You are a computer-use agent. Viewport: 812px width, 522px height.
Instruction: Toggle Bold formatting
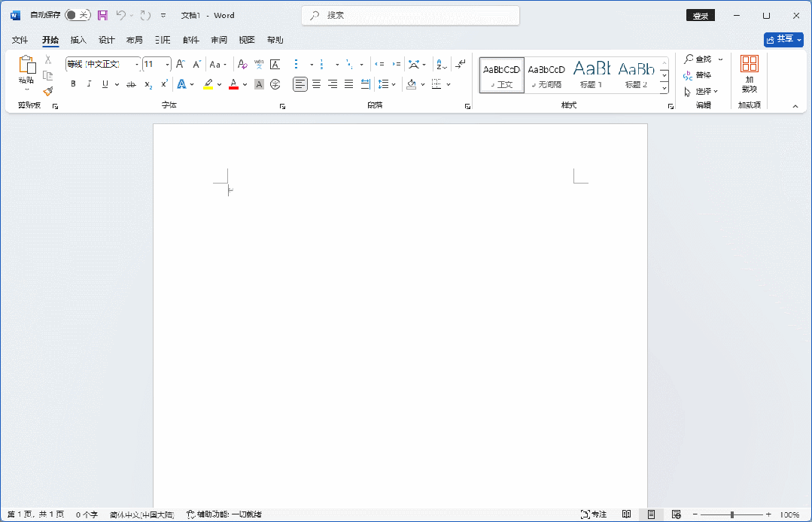coord(74,83)
